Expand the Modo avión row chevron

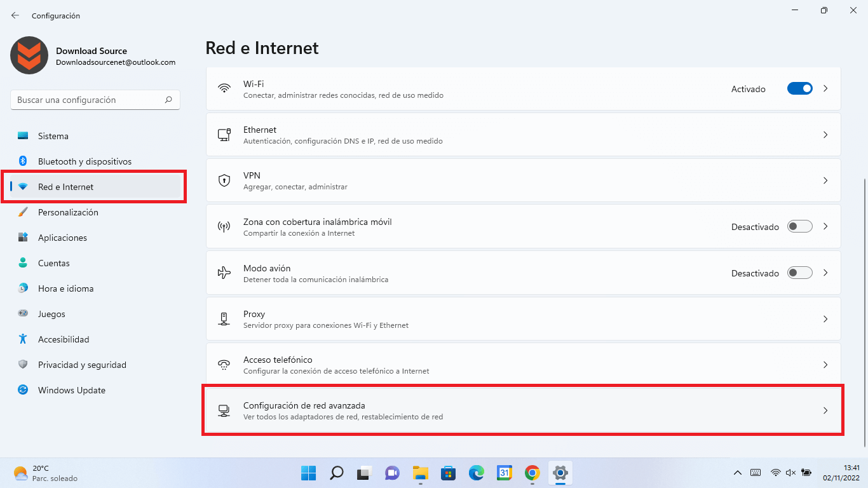coord(825,273)
